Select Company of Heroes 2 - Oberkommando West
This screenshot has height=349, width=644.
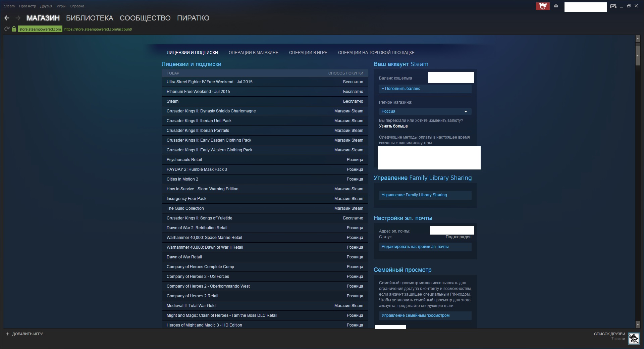pyautogui.click(x=265, y=286)
